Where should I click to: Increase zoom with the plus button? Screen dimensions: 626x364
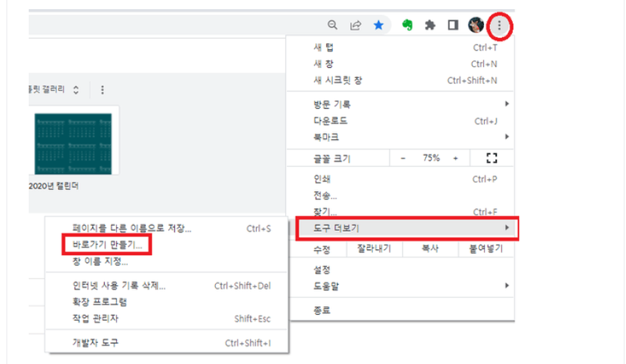click(455, 159)
